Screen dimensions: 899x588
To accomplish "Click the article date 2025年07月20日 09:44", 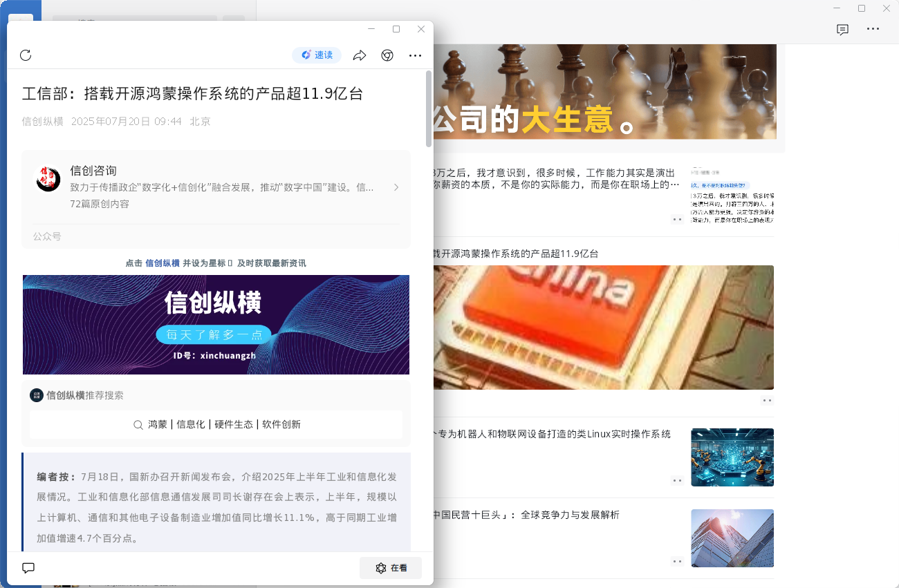I will [127, 122].
